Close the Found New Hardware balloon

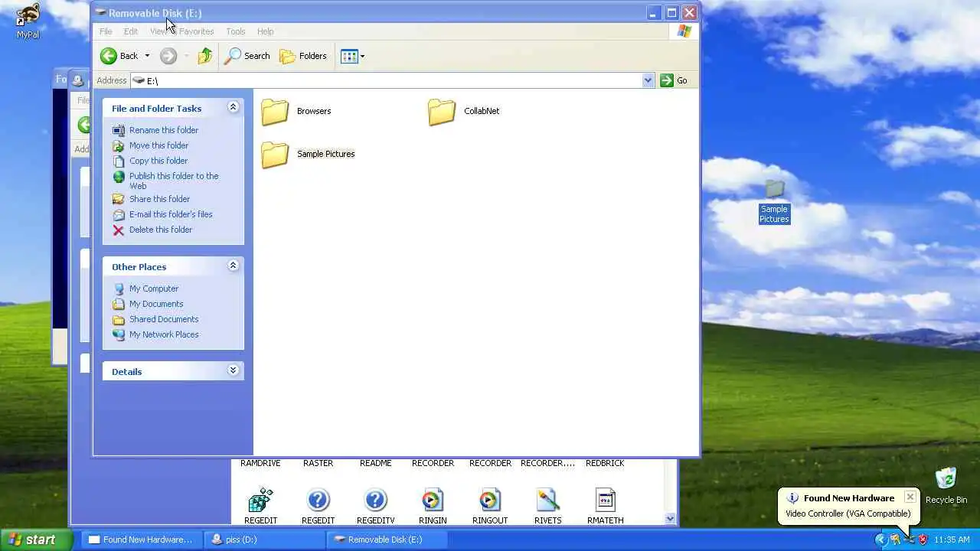coord(910,497)
